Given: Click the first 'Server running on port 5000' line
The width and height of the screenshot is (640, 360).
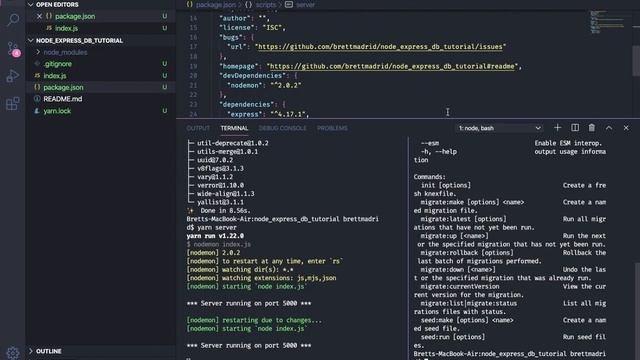Looking at the screenshot, I should tap(249, 303).
